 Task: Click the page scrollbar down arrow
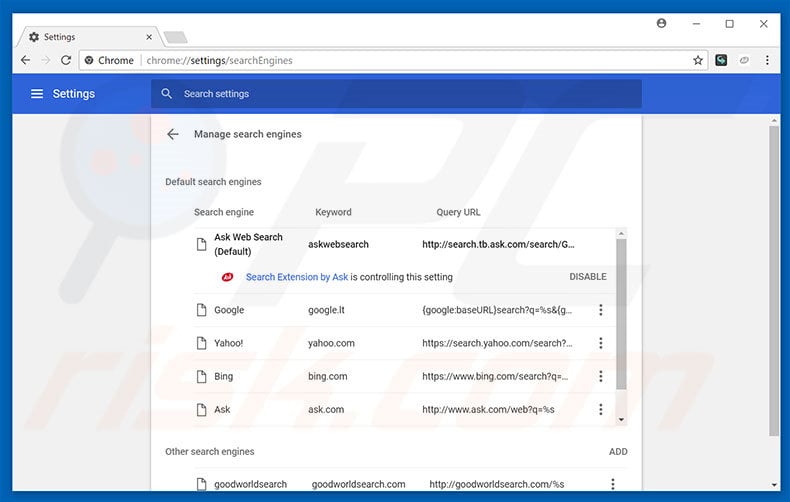tap(774, 485)
